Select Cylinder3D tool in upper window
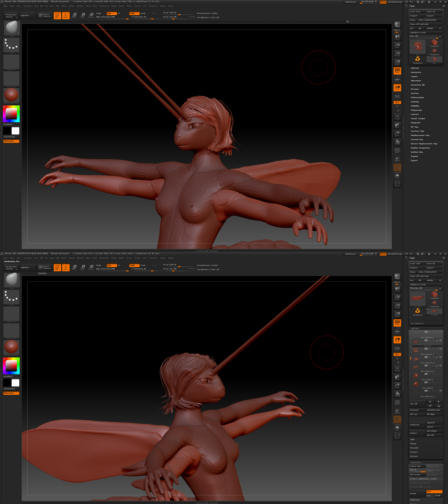Image resolution: width=448 pixels, height=504 pixels. tap(434, 43)
